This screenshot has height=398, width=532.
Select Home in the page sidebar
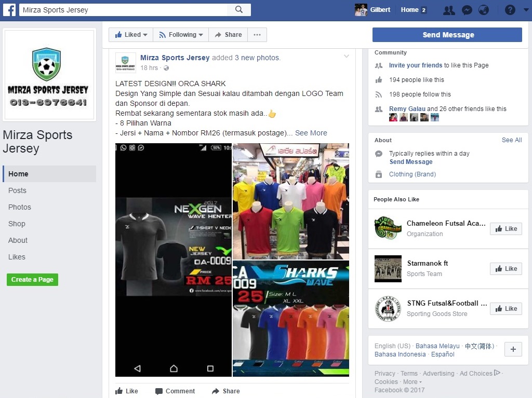click(49, 174)
